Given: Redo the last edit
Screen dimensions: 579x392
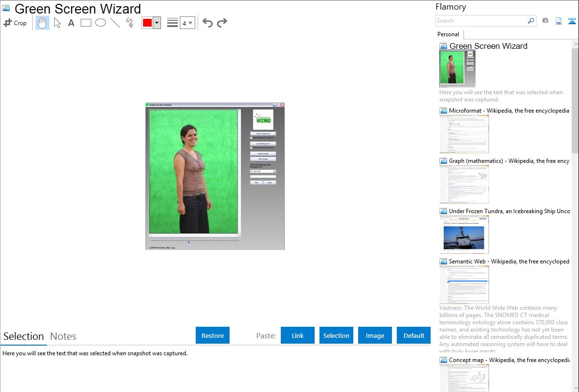Looking at the screenshot, I should (222, 23).
